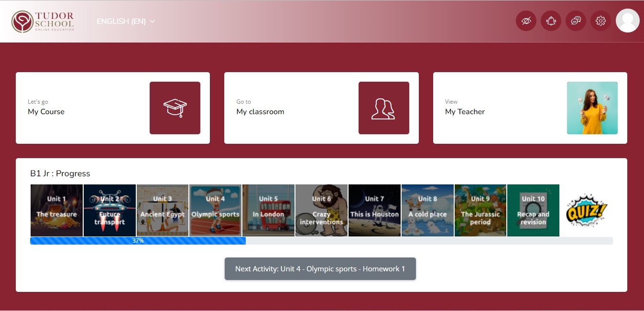The image size is (644, 311).
Task: Click the 37% progress bar
Action: coord(138,241)
